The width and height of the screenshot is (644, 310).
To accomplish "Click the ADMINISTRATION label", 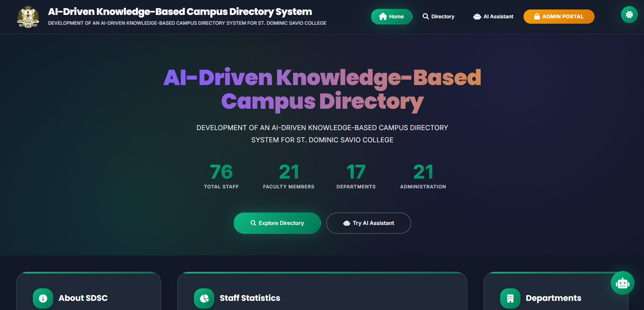I will (x=423, y=187).
